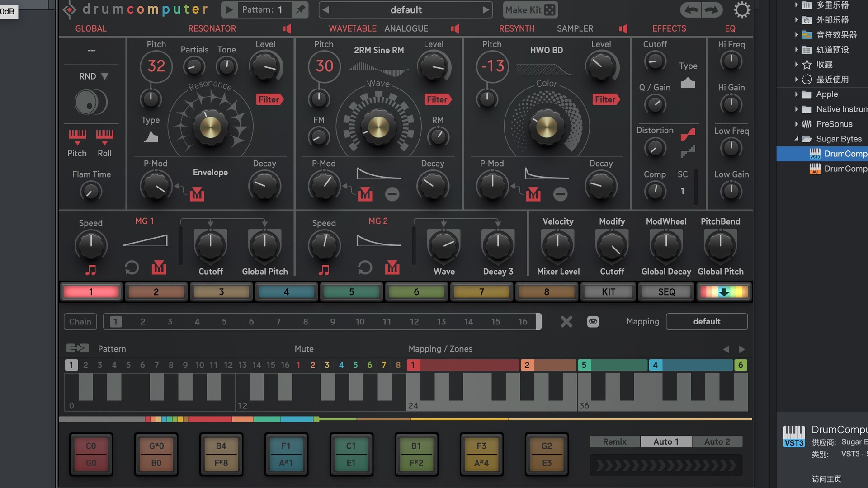Open the EFFECTS tab

click(669, 28)
